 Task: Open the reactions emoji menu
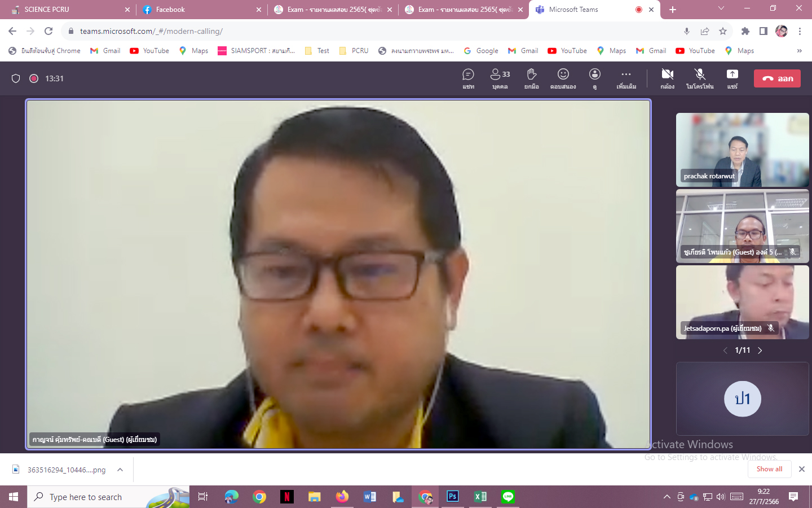(x=563, y=78)
